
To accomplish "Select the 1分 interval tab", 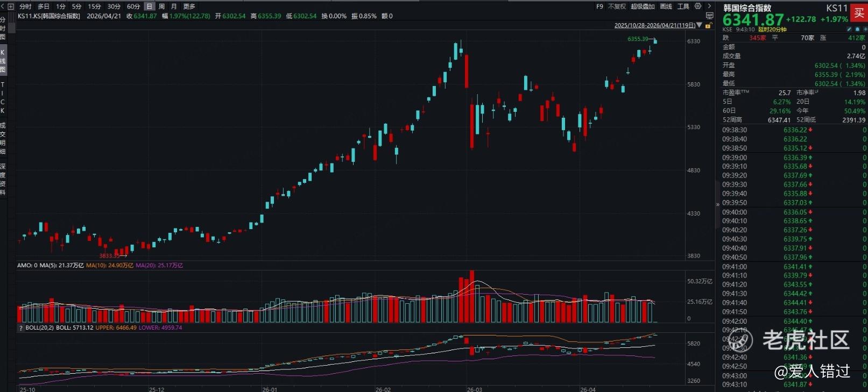I will pos(61,6).
